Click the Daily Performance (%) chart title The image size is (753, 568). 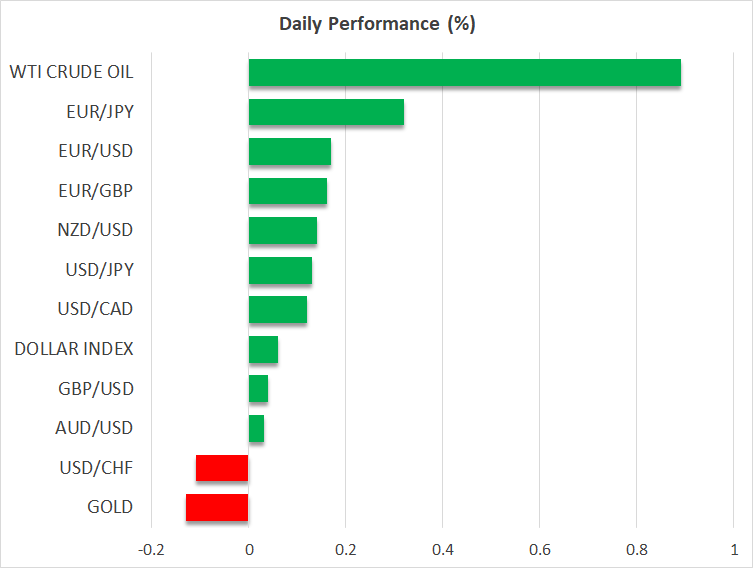pyautogui.click(x=376, y=25)
